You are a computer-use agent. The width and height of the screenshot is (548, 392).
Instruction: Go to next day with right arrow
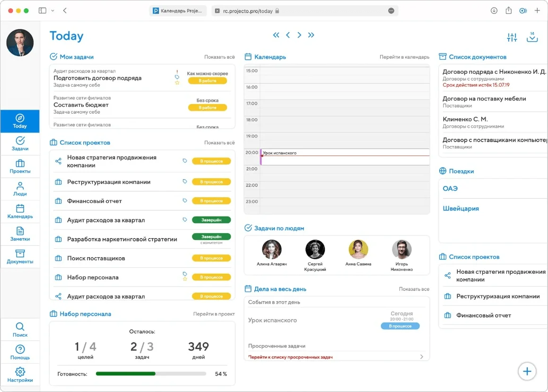click(299, 35)
